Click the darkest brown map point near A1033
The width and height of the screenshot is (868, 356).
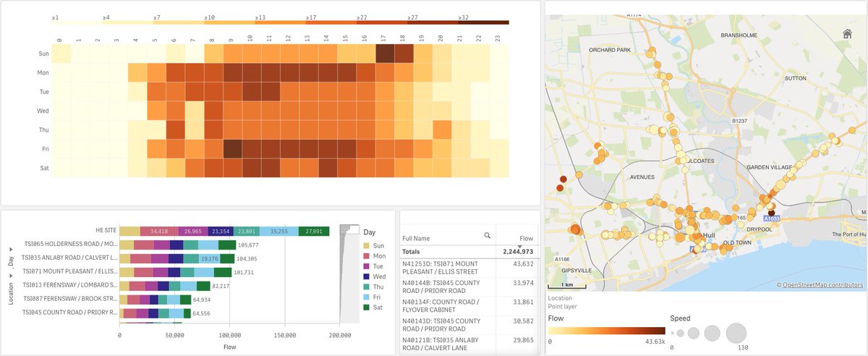coord(771,213)
